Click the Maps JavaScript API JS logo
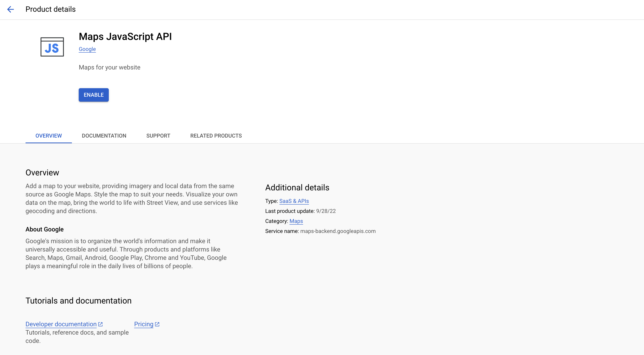 tap(52, 47)
